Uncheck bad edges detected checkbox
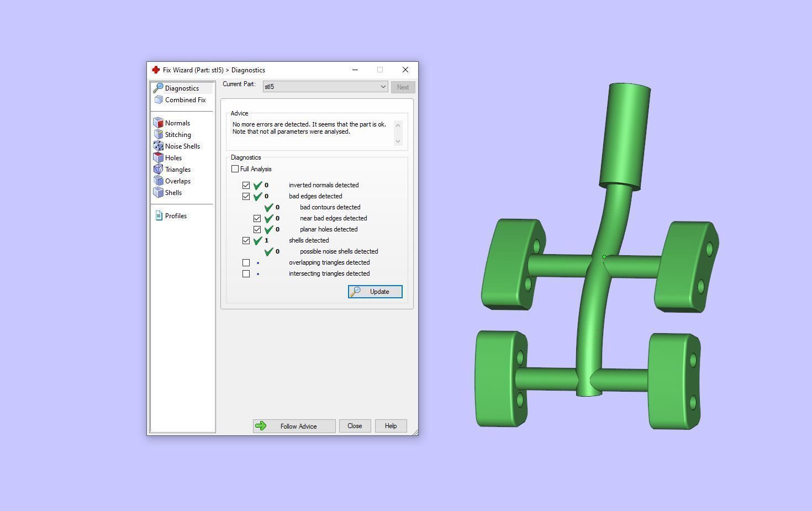The height and width of the screenshot is (511, 812). [x=246, y=196]
